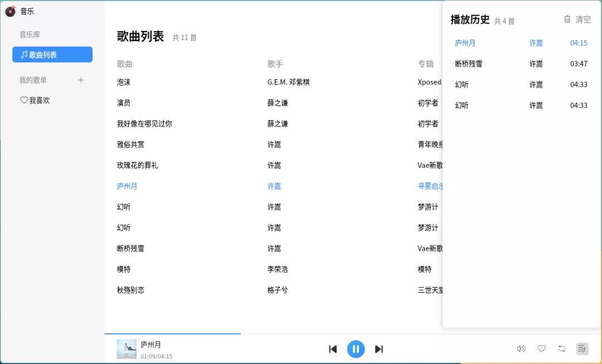
Task: Select 庐州月 in the play history
Action: 465,43
